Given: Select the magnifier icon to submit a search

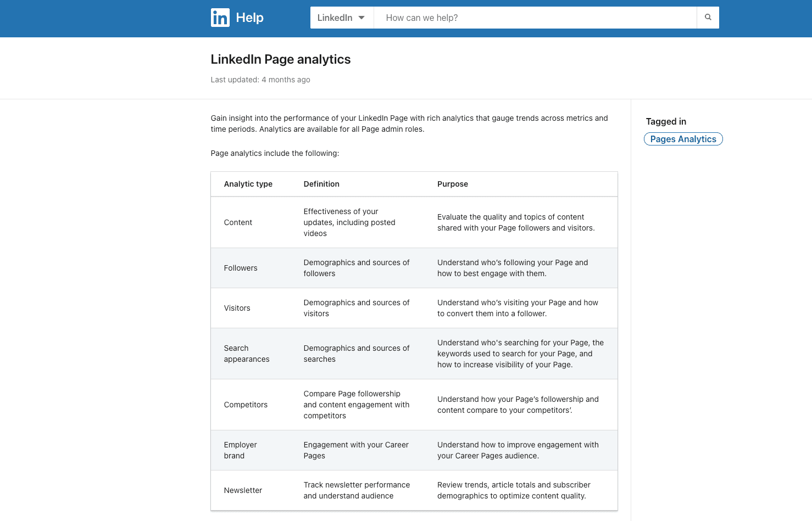Looking at the screenshot, I should 708,17.
